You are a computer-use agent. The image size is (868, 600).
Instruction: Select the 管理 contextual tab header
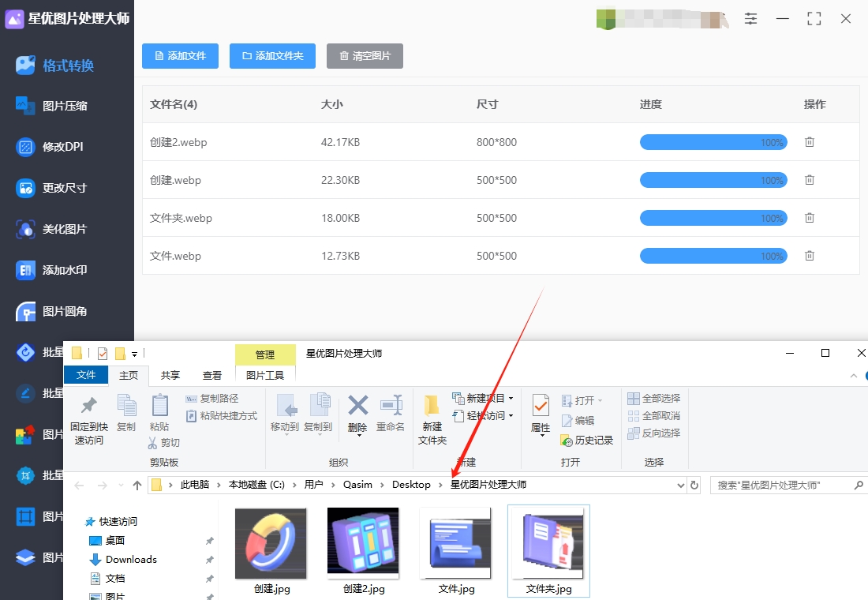[x=265, y=354]
